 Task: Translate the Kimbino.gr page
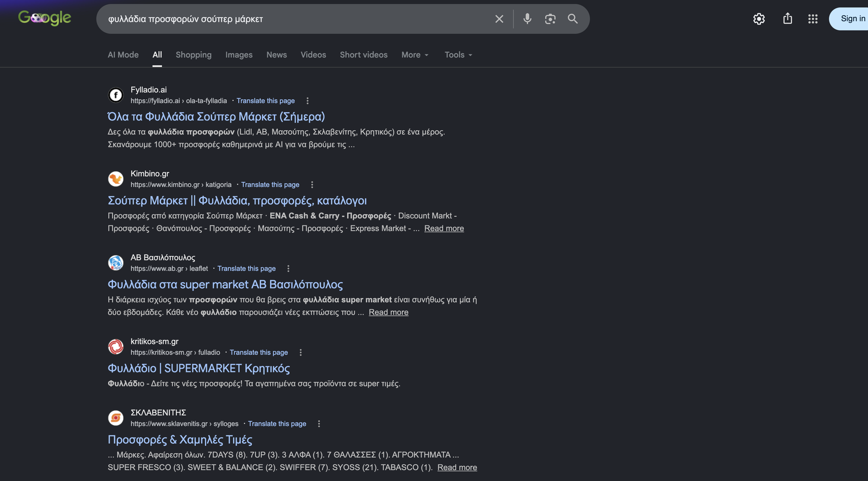pos(270,185)
